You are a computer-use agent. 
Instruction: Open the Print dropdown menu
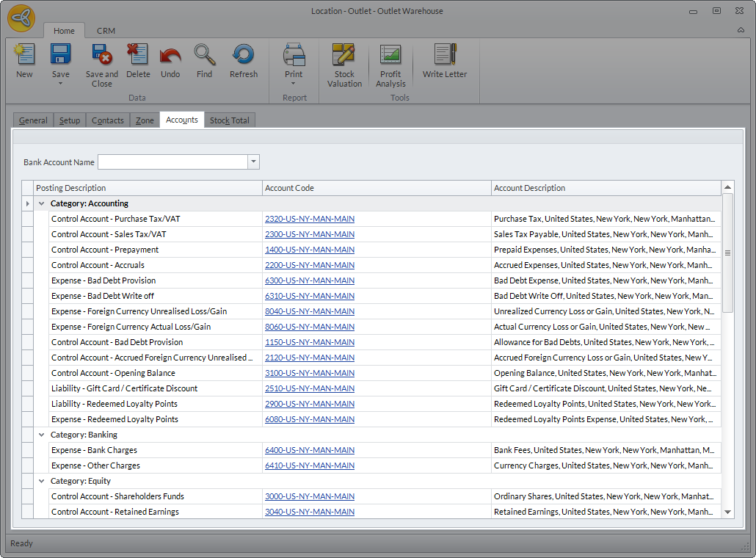(x=294, y=84)
